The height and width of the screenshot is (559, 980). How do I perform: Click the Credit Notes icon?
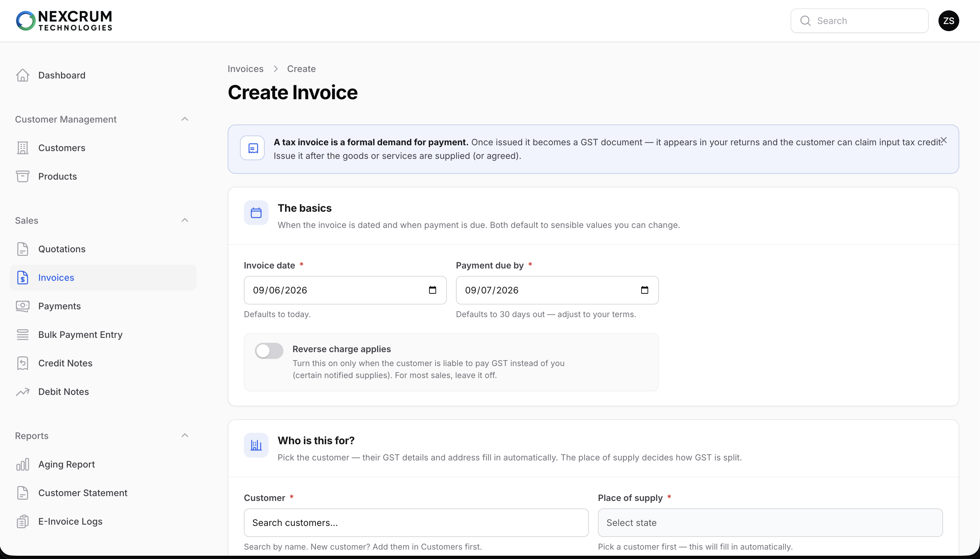[x=23, y=363]
